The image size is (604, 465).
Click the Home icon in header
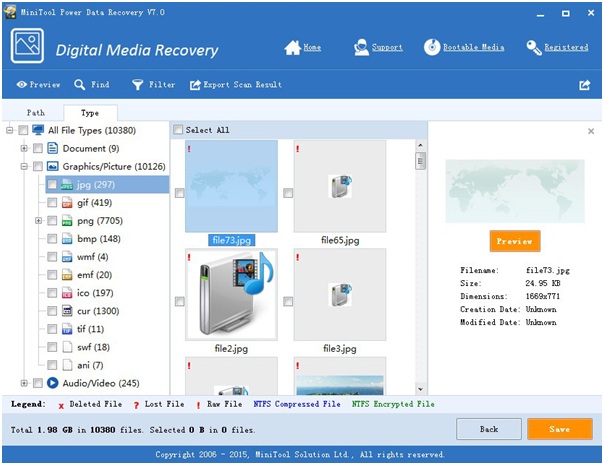[x=292, y=47]
